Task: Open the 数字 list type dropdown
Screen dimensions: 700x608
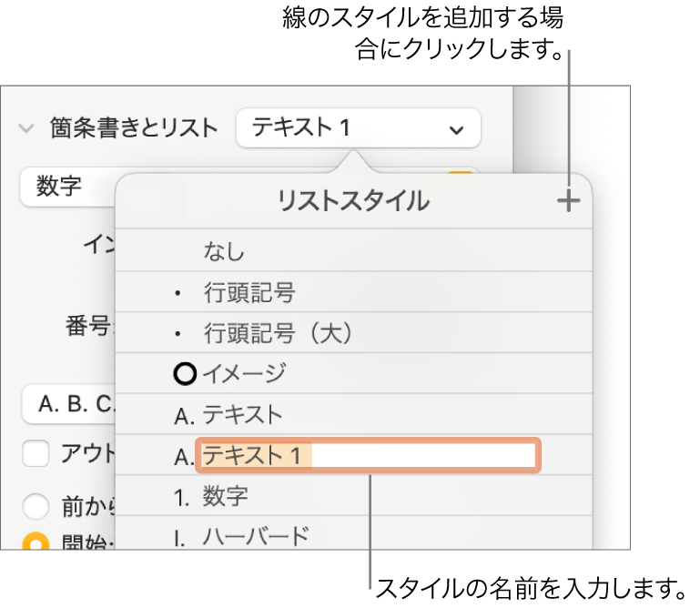Action: point(67,187)
